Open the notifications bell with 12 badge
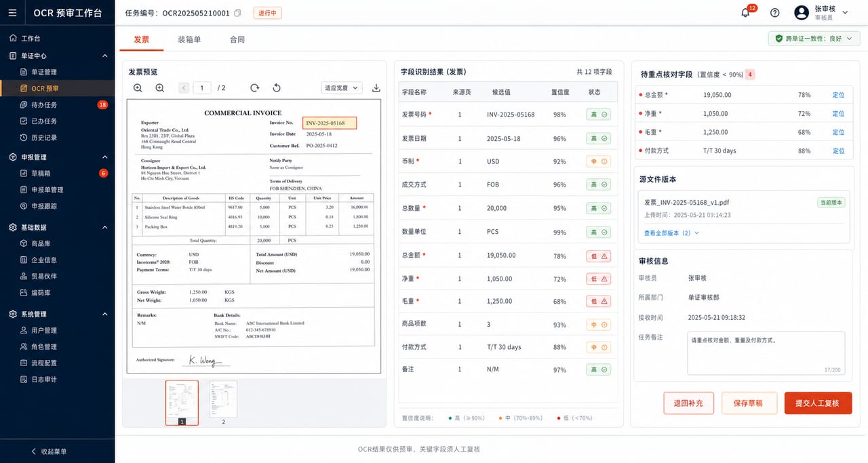The image size is (868, 463). [745, 13]
